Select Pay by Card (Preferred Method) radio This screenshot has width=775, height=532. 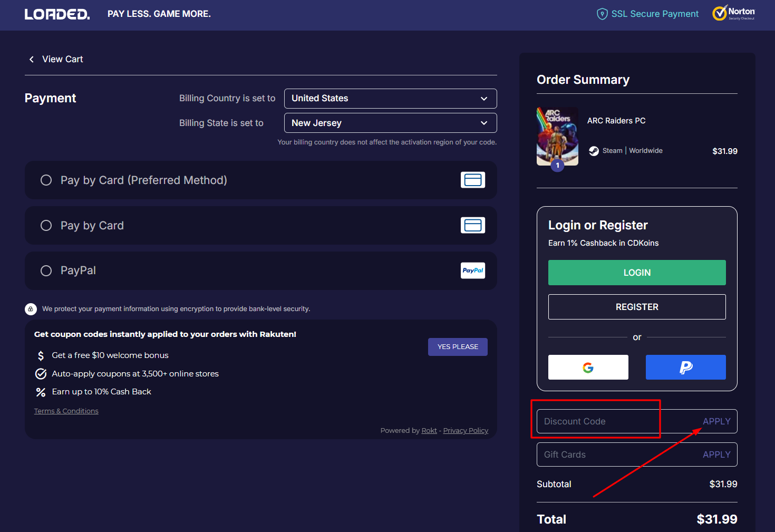point(46,180)
